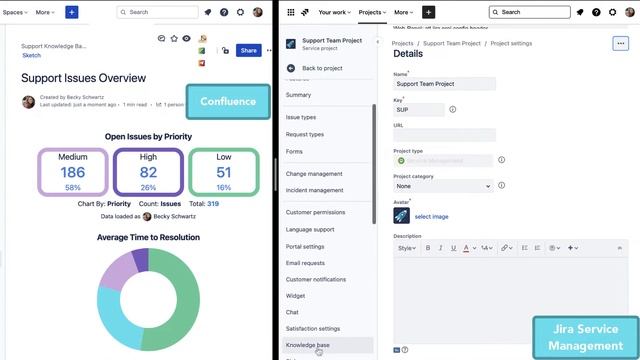This screenshot has width=640, height=360.
Task: Toggle the watch eye icon on Confluence page
Action: (187, 38)
